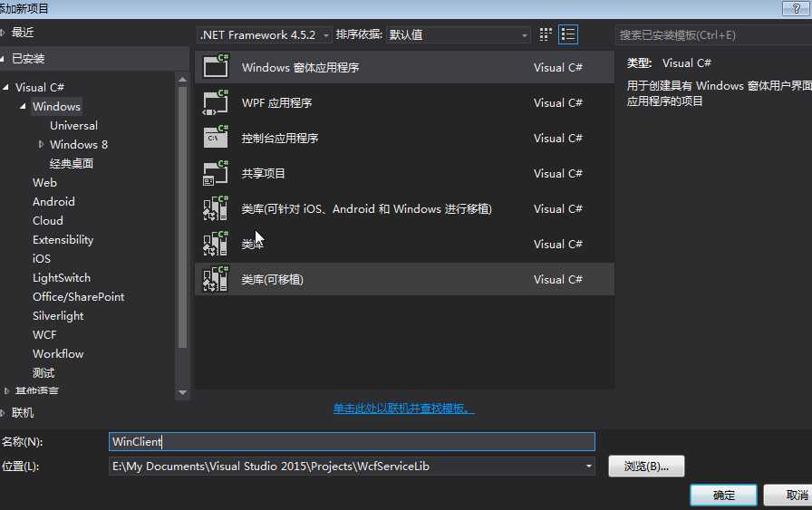Choose the WPF 应用程序 template icon
Viewport: 812px width, 510px height.
coord(216,102)
